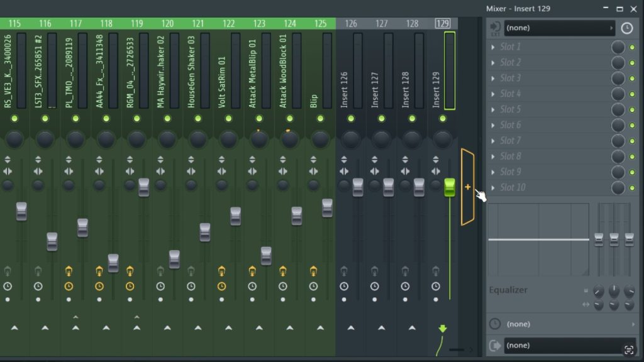
Task: Select the Insert 128 track header number
Action: pyautogui.click(x=413, y=23)
